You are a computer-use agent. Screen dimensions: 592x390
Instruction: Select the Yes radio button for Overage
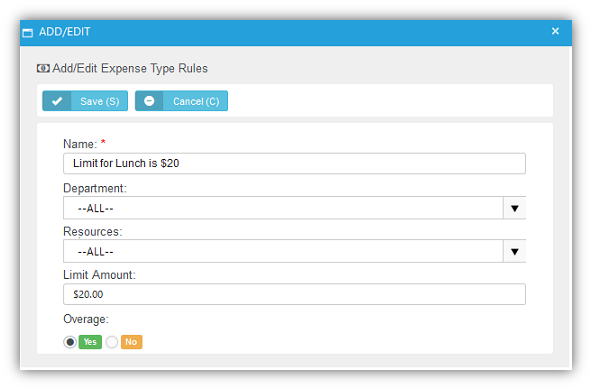(x=70, y=342)
